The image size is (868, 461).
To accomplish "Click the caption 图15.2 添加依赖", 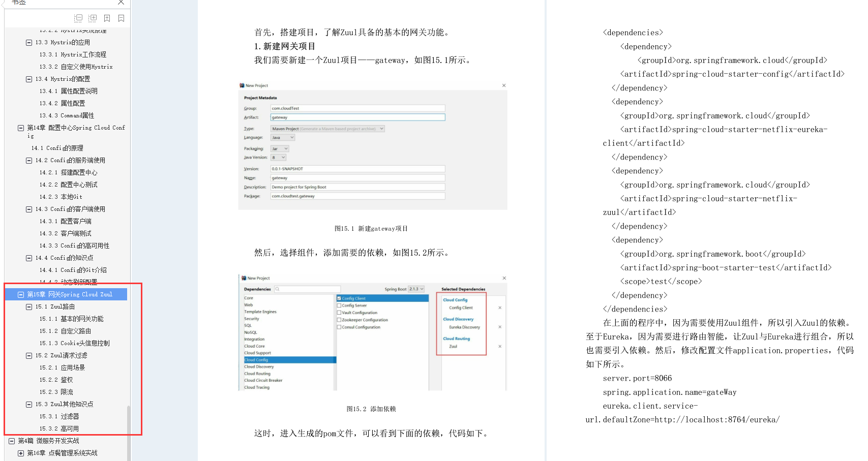I will (x=371, y=409).
